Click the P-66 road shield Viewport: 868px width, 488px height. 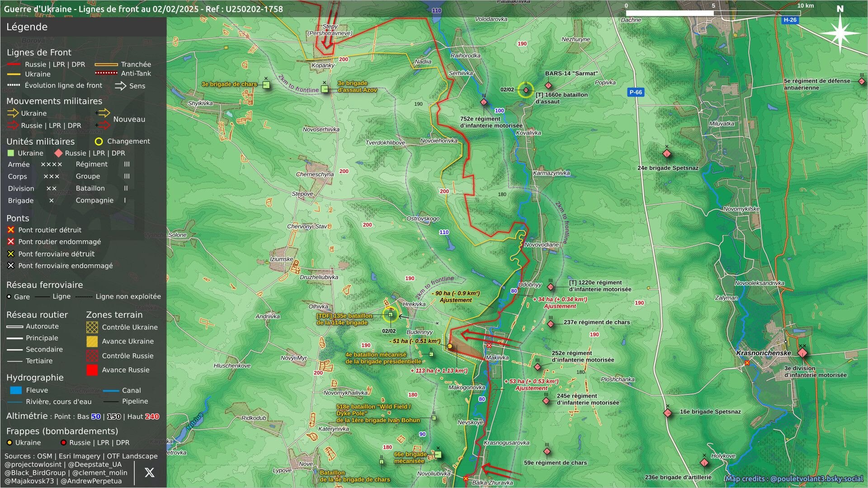click(x=636, y=92)
